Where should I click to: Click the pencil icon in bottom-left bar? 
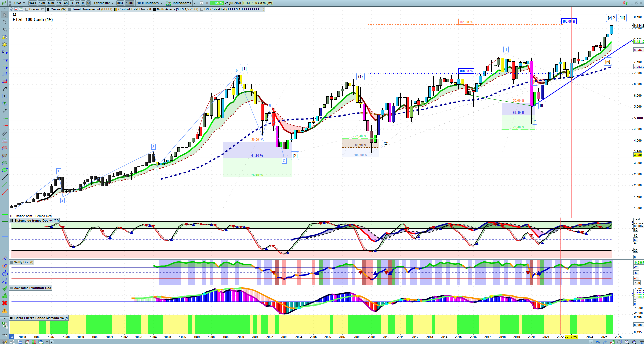(5, 342)
